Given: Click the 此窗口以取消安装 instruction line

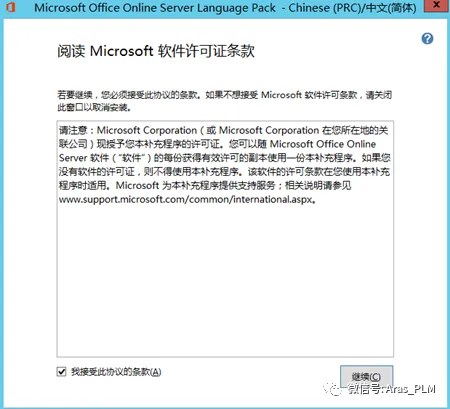Looking at the screenshot, I should pyautogui.click(x=94, y=107).
